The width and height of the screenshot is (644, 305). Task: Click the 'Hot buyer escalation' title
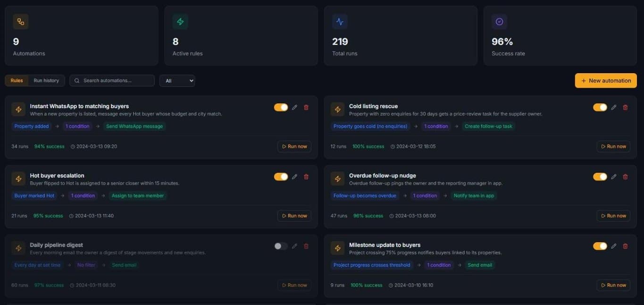click(x=57, y=176)
